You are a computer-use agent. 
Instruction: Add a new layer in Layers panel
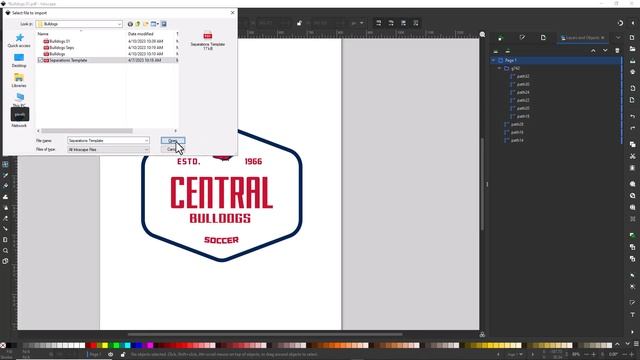496,51
